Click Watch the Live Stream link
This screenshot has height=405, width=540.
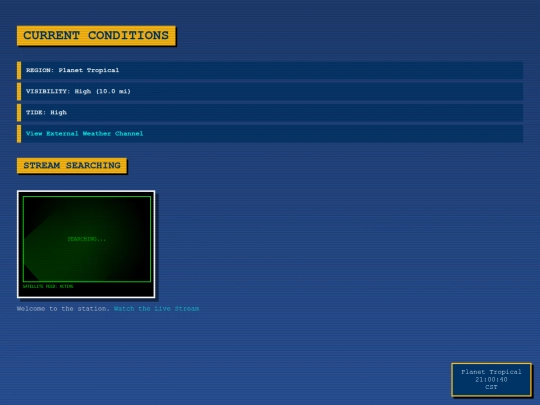[x=156, y=309]
